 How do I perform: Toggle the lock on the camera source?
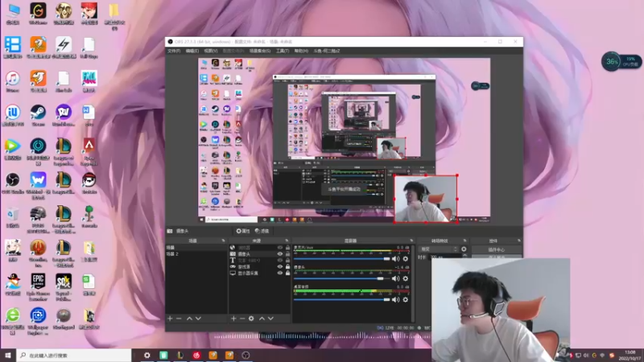pos(287,254)
